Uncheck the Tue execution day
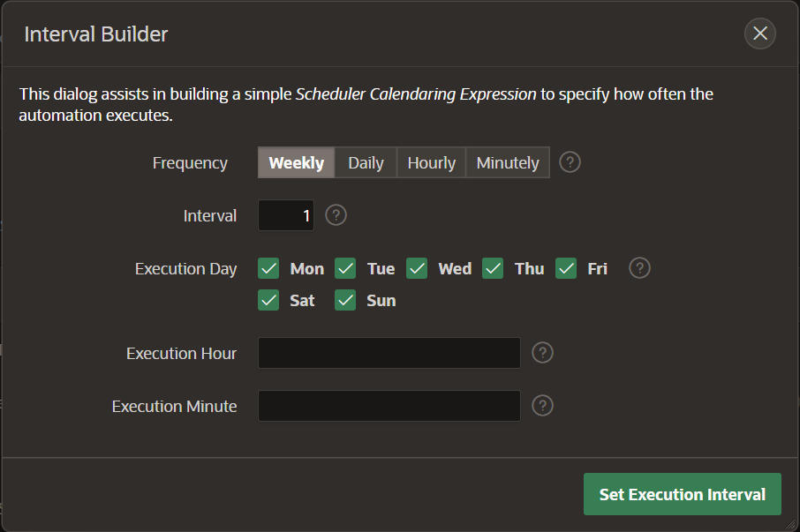 [345, 268]
